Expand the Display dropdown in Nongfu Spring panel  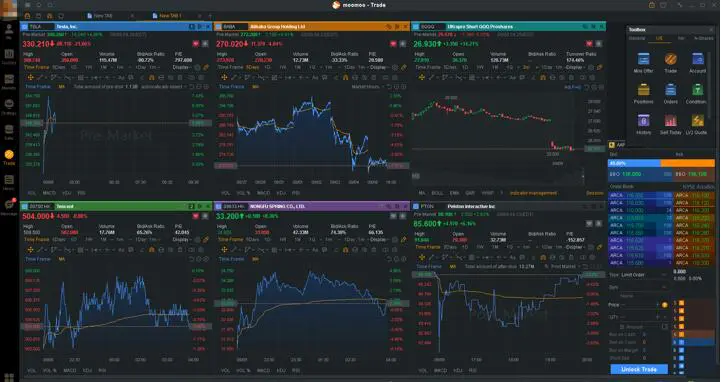point(380,239)
